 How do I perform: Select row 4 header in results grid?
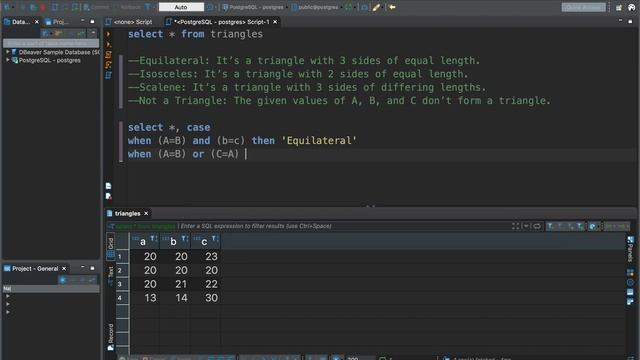(x=122, y=298)
